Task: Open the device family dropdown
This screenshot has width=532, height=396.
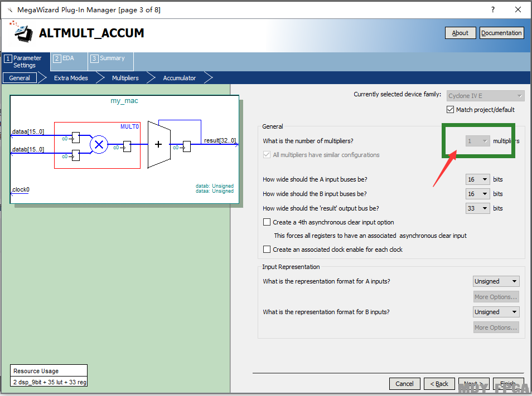Action: (486, 96)
